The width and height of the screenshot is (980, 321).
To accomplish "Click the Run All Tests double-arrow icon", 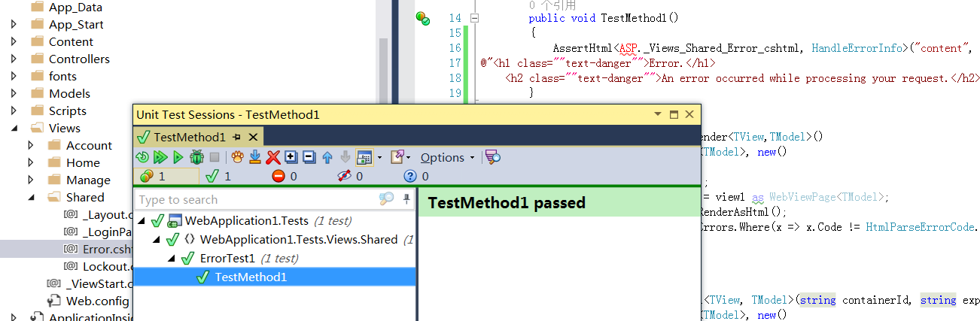I will pyautogui.click(x=160, y=157).
